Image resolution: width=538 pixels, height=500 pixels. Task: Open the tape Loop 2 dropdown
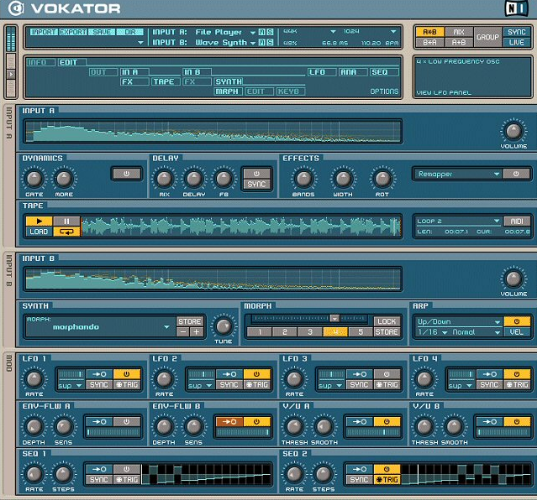[496, 221]
